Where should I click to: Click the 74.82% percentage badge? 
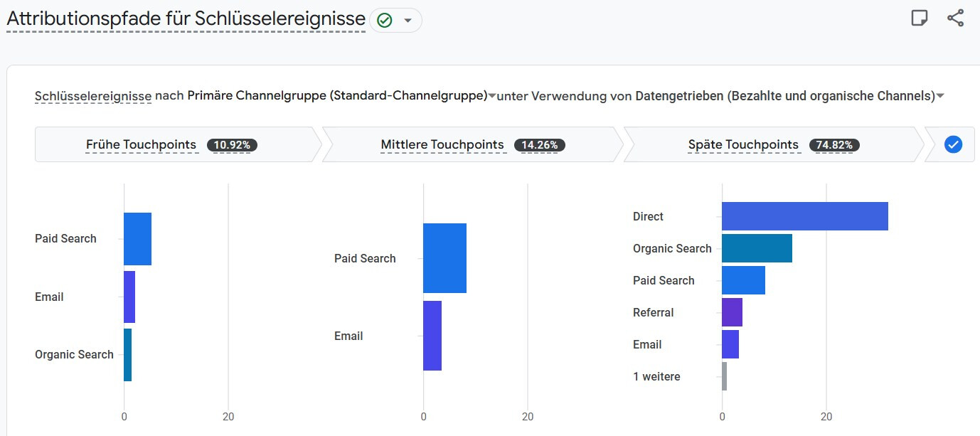835,145
